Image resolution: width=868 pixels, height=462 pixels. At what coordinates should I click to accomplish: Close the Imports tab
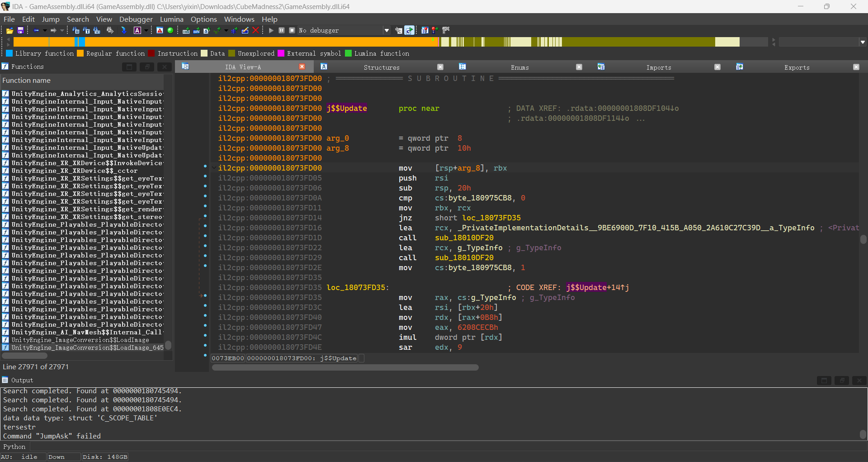pyautogui.click(x=717, y=67)
